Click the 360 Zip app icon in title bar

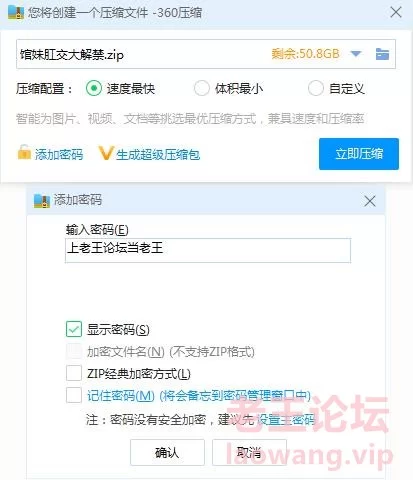pos(16,13)
